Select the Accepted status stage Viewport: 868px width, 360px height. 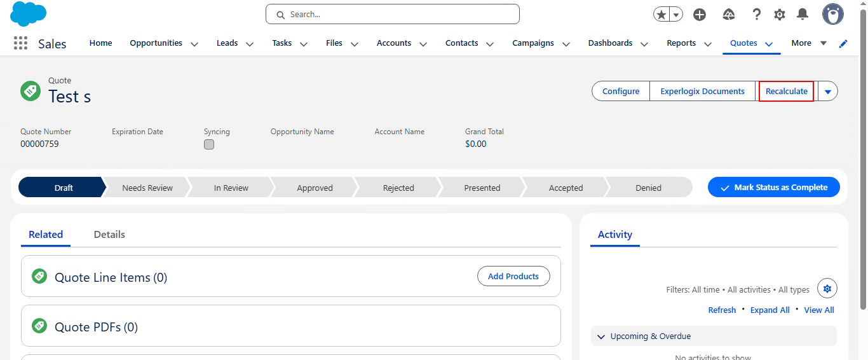click(x=566, y=188)
